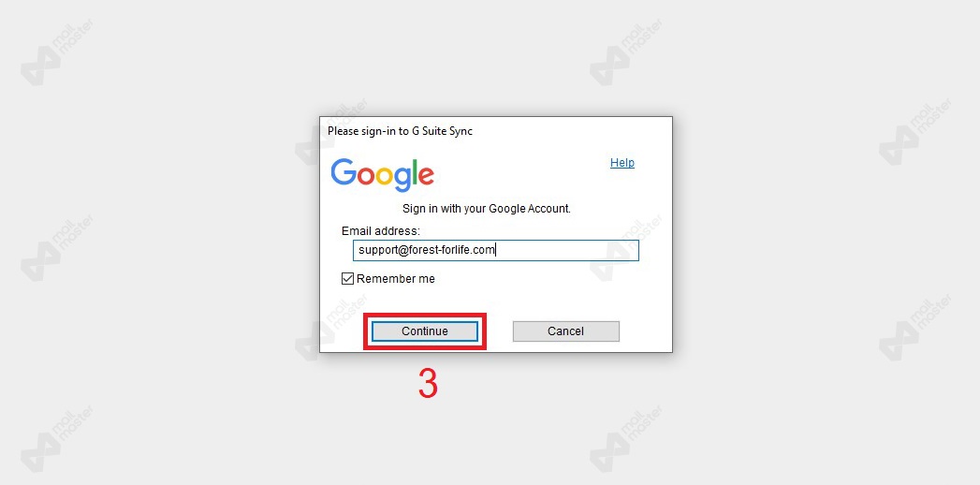Click the "Remember me" label text
This screenshot has width=980, height=485.
click(396, 279)
